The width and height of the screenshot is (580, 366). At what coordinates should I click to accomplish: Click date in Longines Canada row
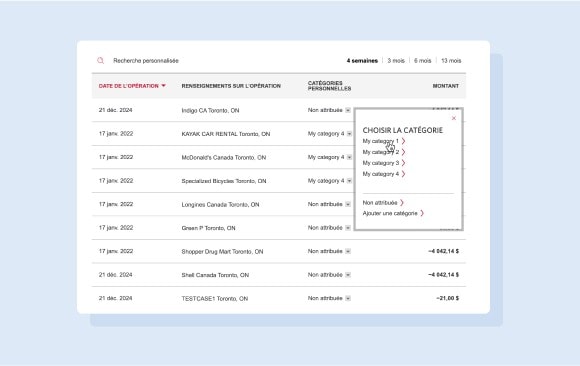[x=116, y=204]
